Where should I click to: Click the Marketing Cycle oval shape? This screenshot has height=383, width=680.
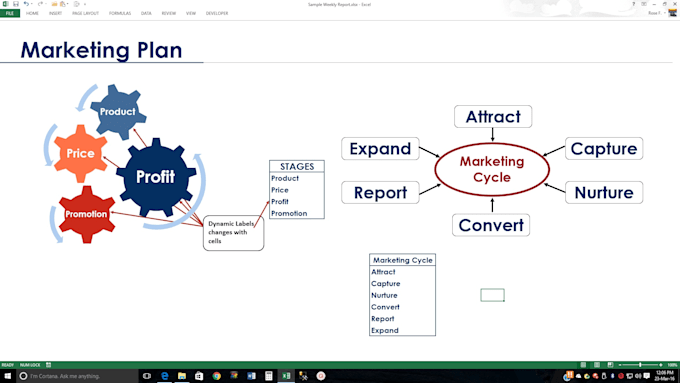[492, 170]
